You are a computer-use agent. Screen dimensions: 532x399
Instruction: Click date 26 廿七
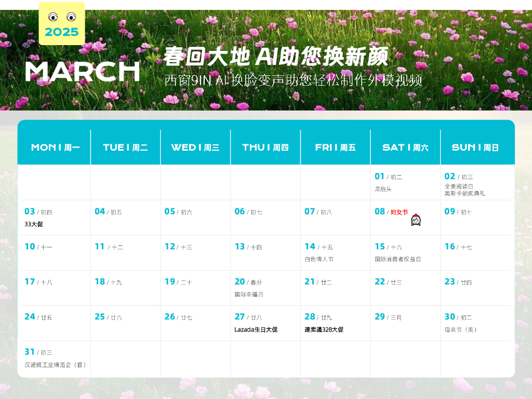point(179,317)
